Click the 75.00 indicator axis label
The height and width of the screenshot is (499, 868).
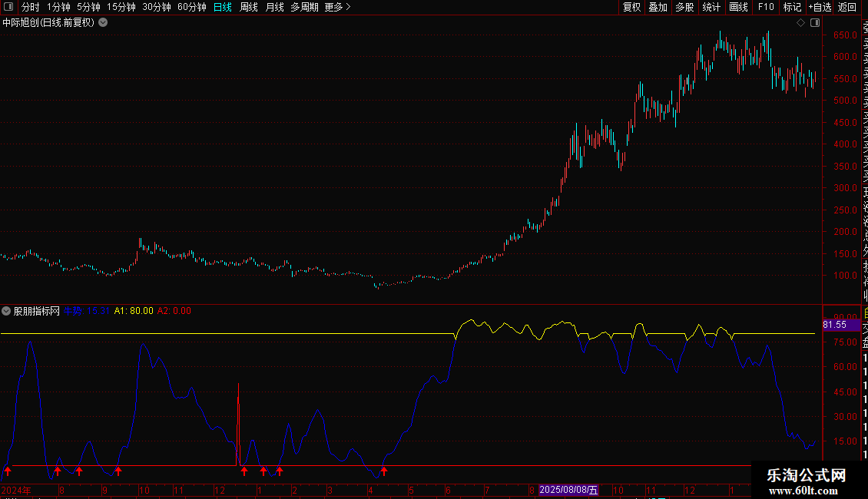click(845, 342)
